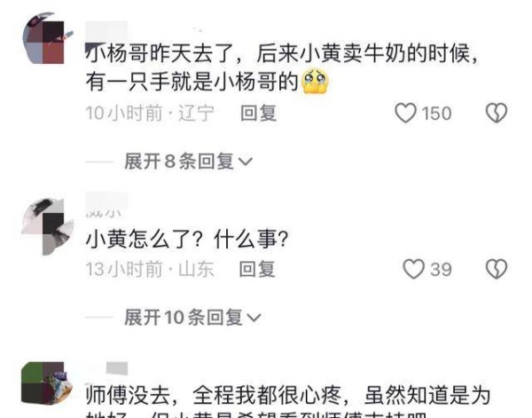The height and width of the screenshot is (418, 532).
Task: Open the second commenter's avatar profile
Action: click(48, 226)
